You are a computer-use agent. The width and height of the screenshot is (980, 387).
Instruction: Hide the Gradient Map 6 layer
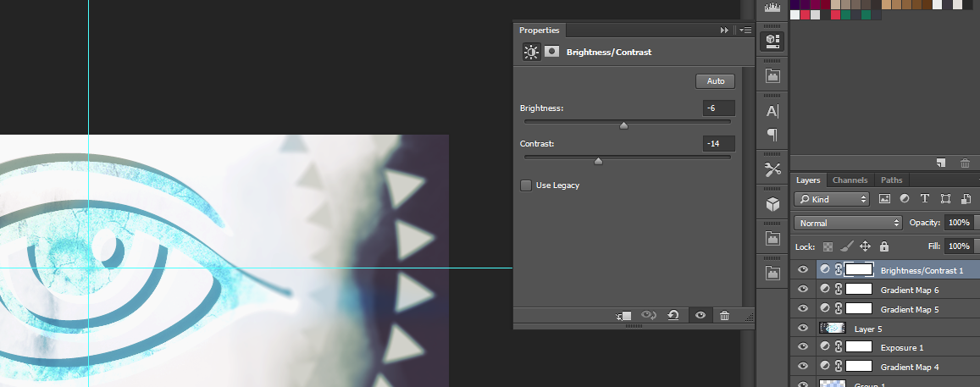click(x=803, y=290)
